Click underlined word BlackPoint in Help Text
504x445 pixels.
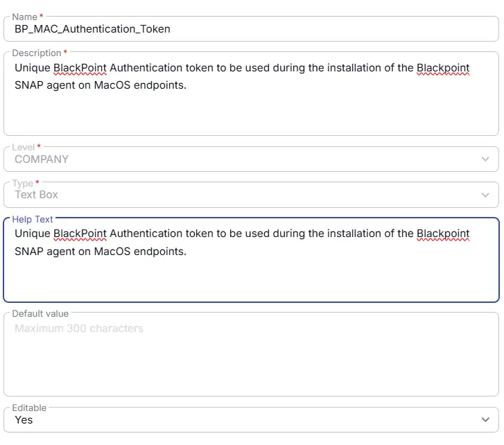[x=80, y=234]
